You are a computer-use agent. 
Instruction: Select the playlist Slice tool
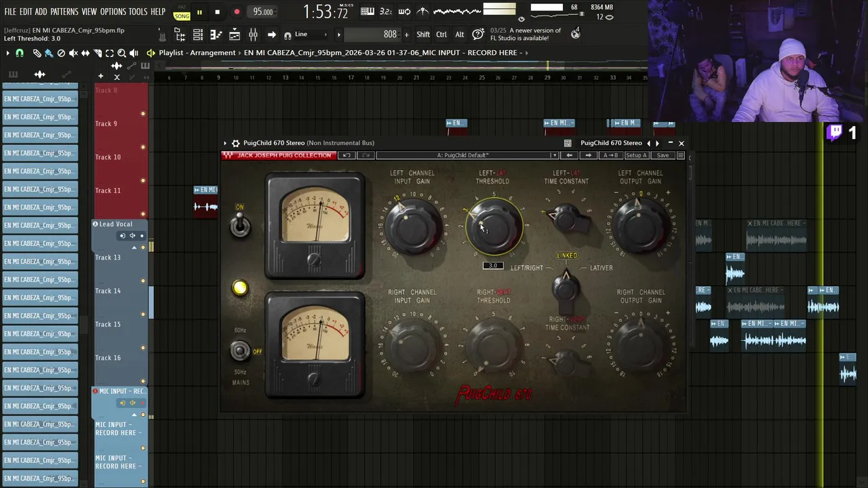click(x=98, y=53)
